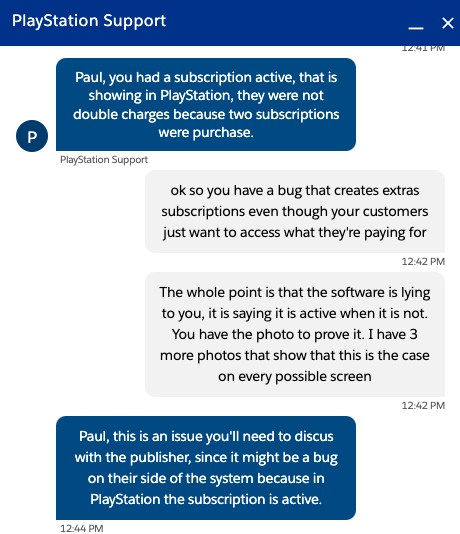Click the PlayStation Support sender label

[104, 160]
